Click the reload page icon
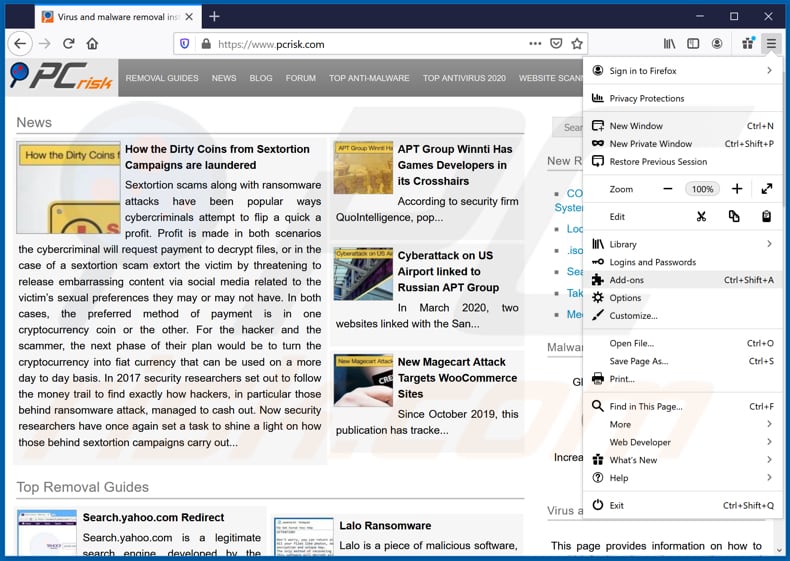Screen dimensions: 790x561 click(68, 44)
